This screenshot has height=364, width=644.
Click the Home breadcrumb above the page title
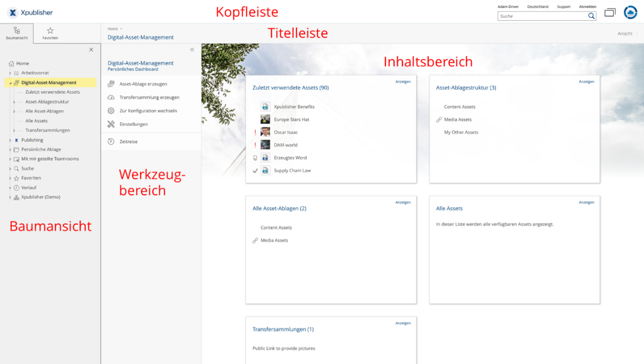point(113,28)
